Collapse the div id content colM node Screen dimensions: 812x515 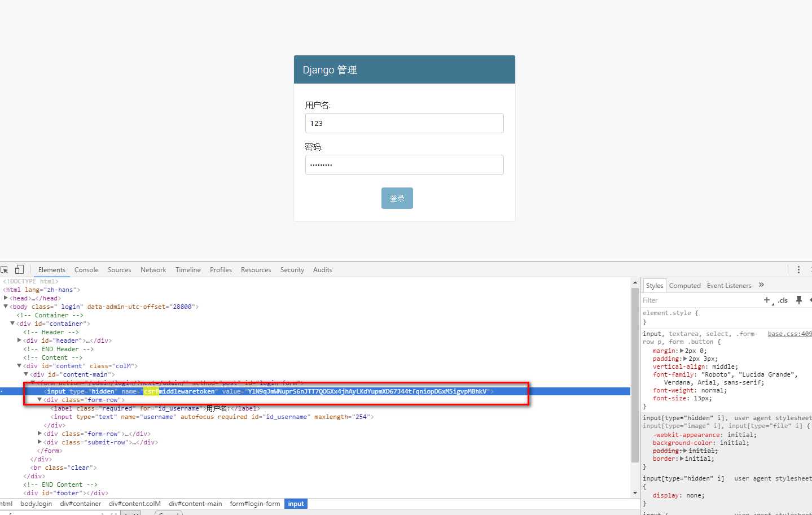point(19,366)
